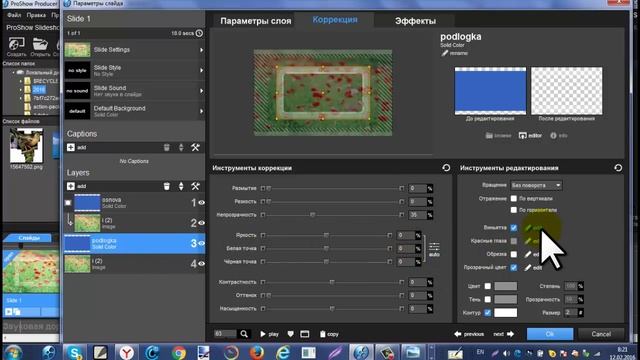The height and width of the screenshot is (360, 640).
Task: Go to next slide
Action: [503, 334]
